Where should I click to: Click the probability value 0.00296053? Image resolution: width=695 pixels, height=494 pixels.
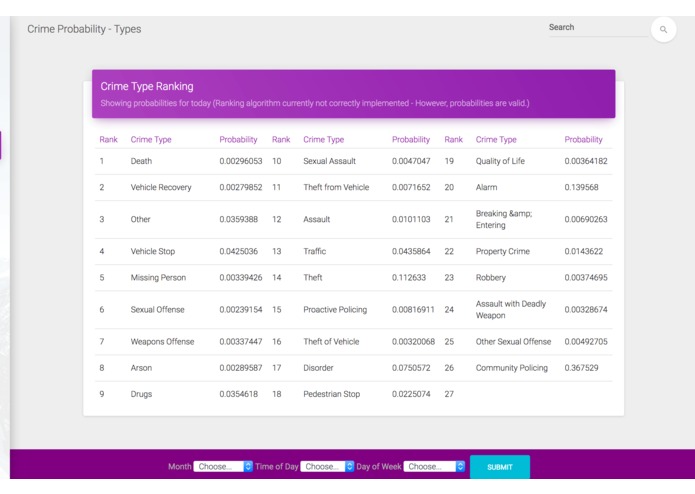241,161
